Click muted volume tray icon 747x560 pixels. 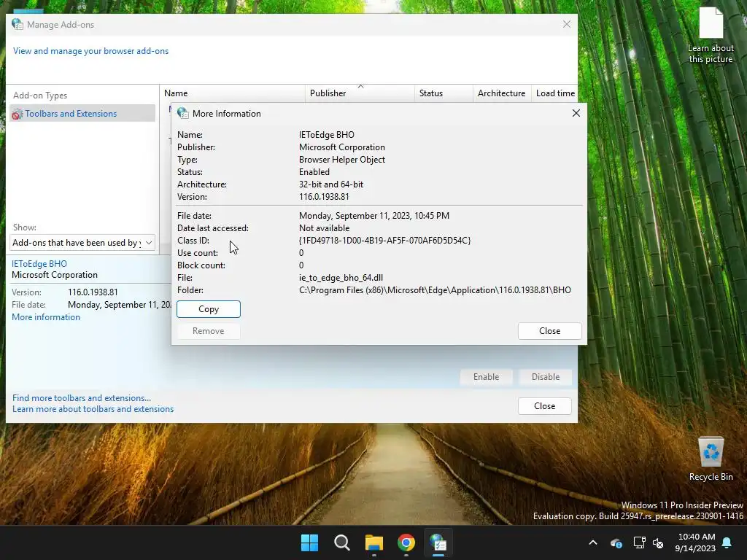[x=658, y=542]
